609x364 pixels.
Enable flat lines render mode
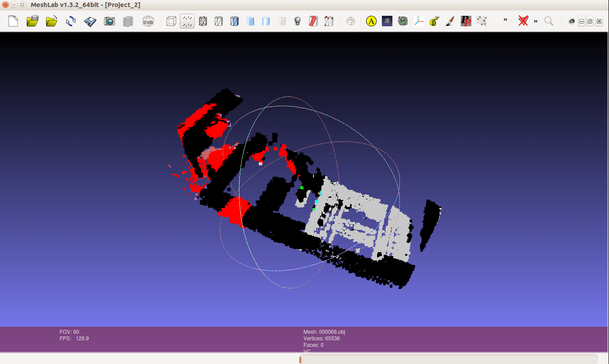coord(235,21)
